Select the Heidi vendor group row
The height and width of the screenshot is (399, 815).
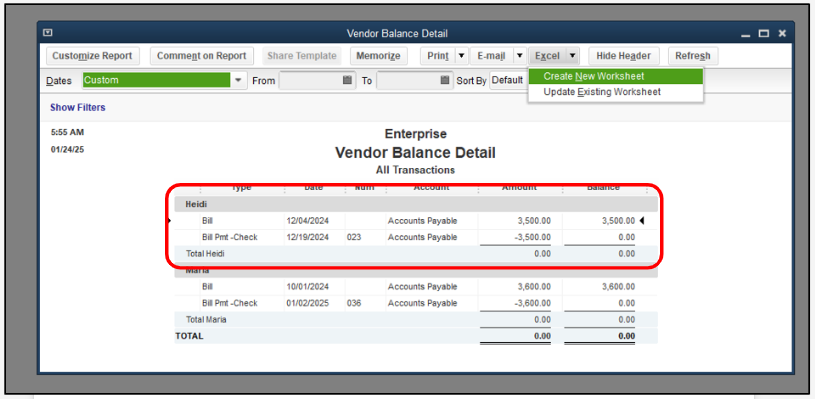tap(416, 205)
